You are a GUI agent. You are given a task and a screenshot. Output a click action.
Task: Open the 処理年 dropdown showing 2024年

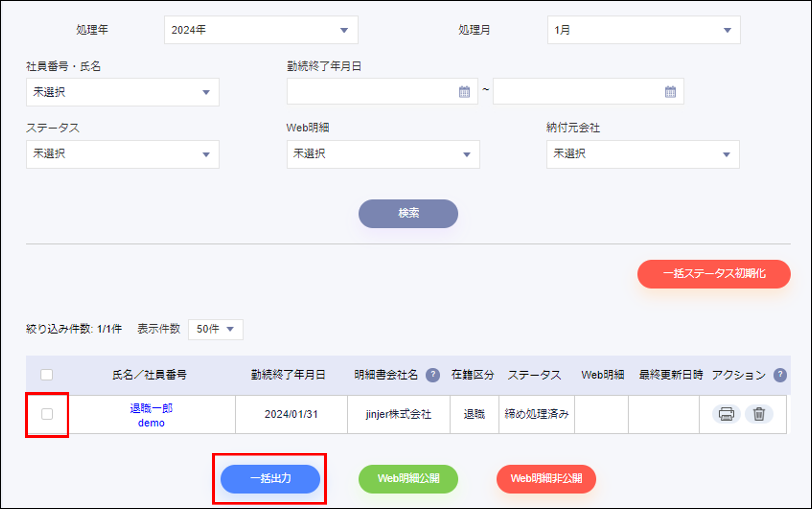261,30
